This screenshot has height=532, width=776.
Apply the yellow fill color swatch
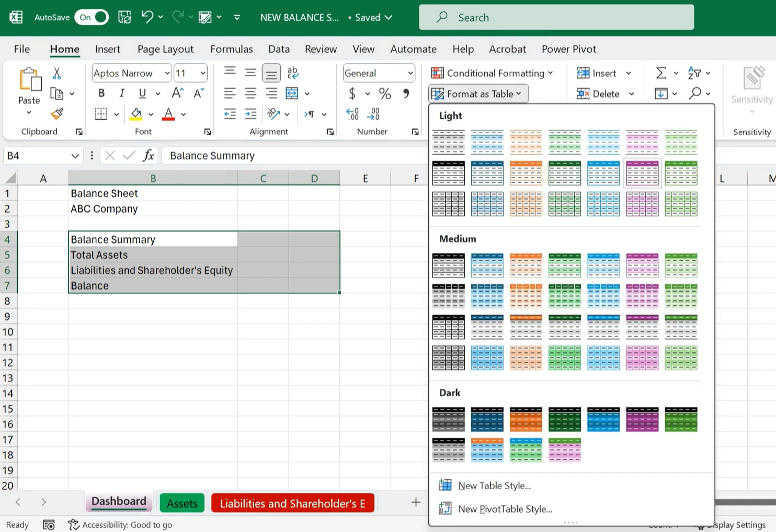click(136, 114)
